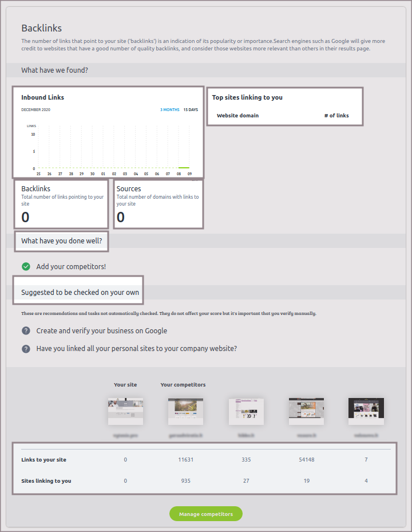
Task: Click the green bar on the Inbound Links chart
Action: [x=184, y=167]
